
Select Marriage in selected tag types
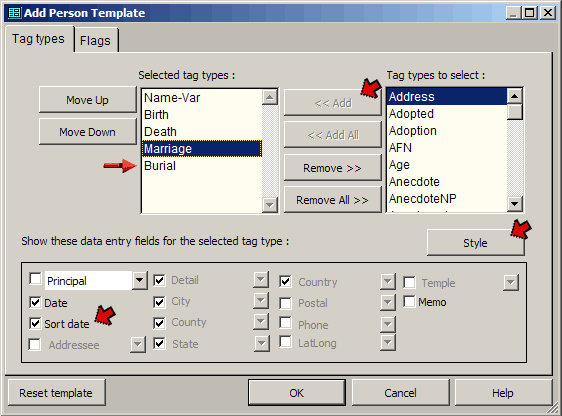(x=202, y=149)
